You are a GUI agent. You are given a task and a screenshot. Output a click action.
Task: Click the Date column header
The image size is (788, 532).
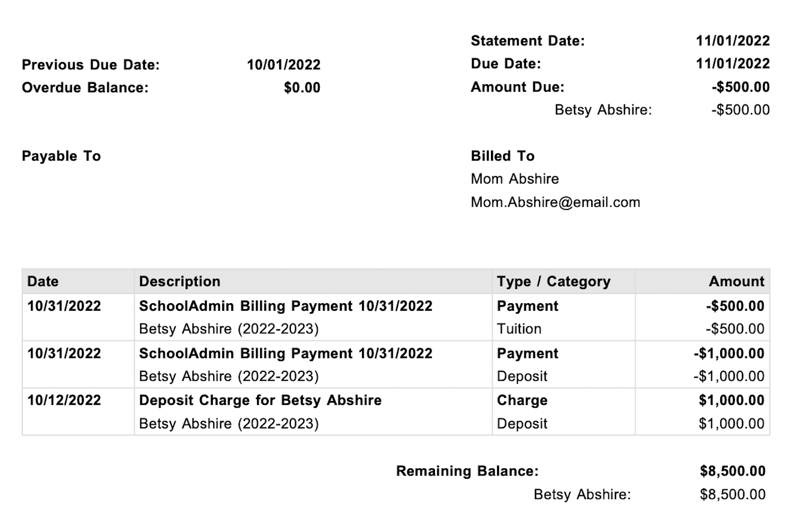pos(43,282)
